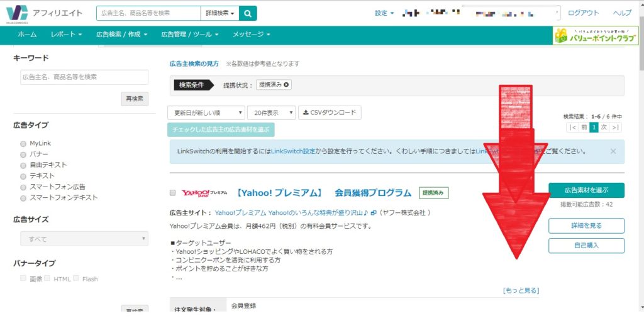Click the external link icon after 広告主サイト link
Viewport: 644px width, 321px height.
click(x=374, y=212)
